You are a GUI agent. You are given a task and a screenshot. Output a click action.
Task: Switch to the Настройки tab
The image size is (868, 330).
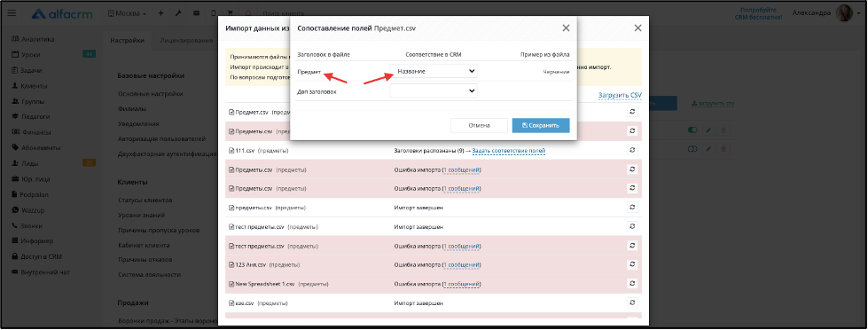pyautogui.click(x=128, y=41)
